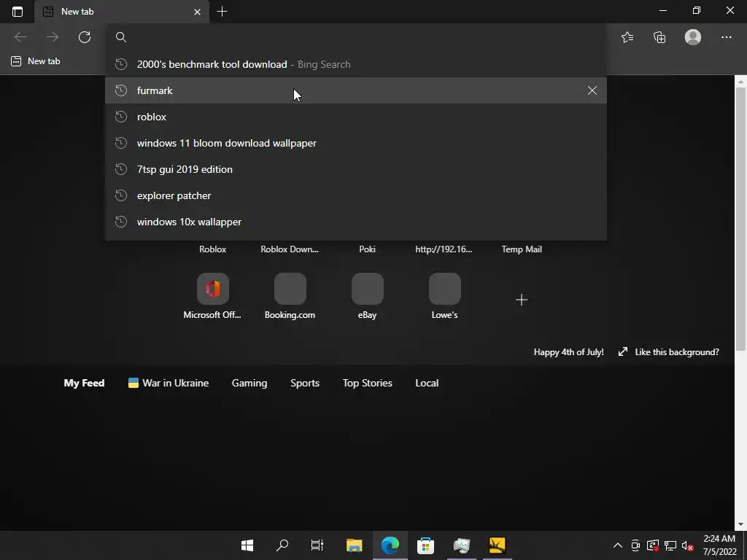Open the http://192.16... quick link
Screen dimensions: 747x560
point(444,249)
